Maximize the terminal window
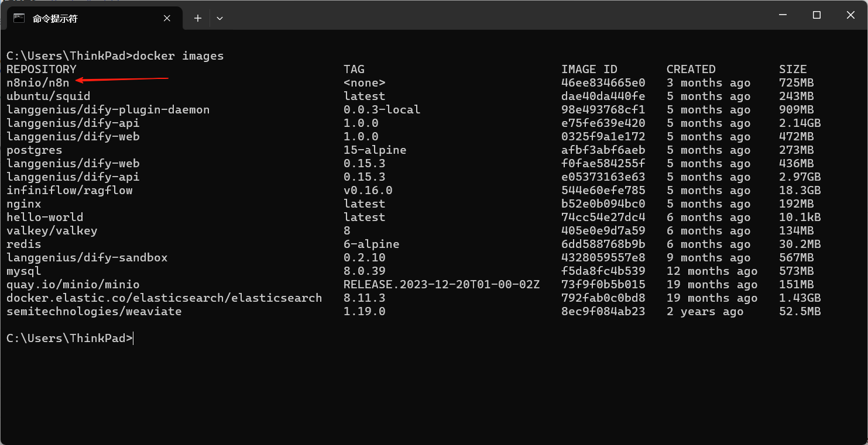 click(x=816, y=15)
